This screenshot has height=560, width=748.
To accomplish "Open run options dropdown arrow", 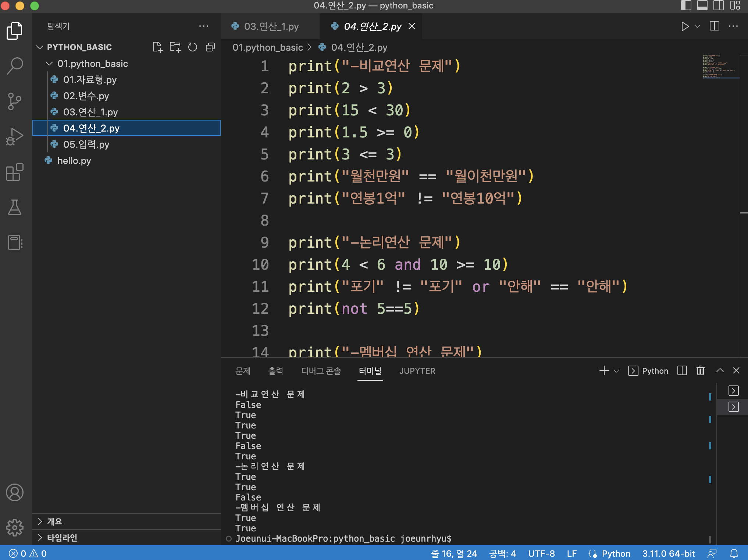I will pos(697,26).
